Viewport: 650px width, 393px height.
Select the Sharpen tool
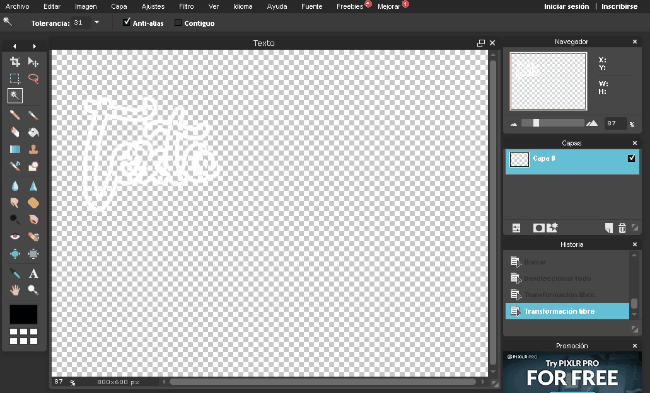coord(33,186)
